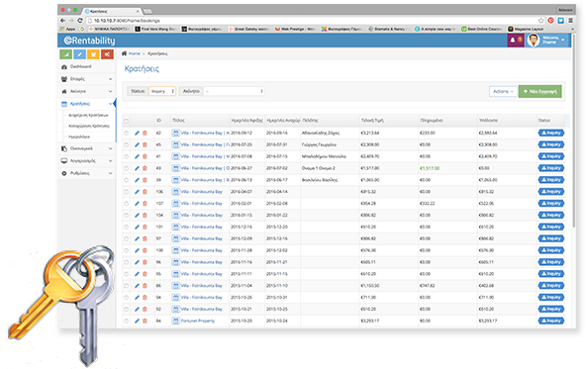
Task: Select row checkbox for booking 39
Action: (x=127, y=180)
